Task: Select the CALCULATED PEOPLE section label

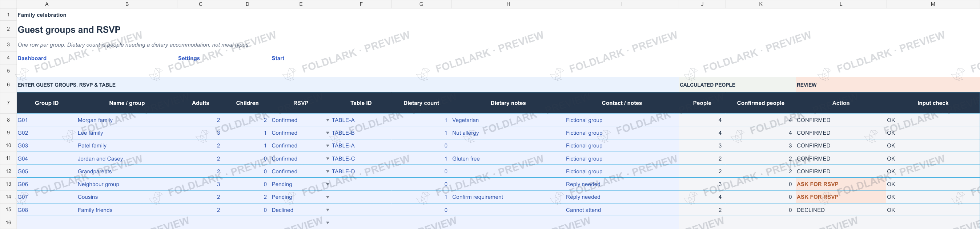Action: 707,85
